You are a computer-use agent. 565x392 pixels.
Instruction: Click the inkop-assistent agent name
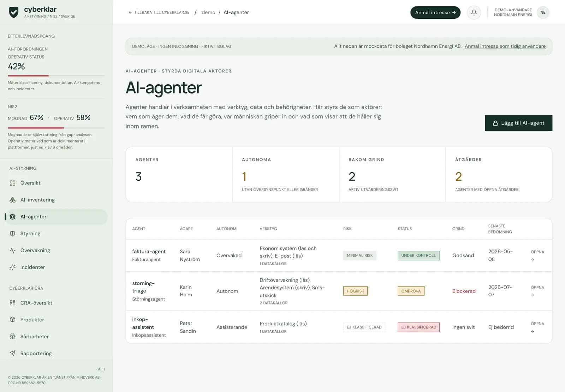pos(143,323)
